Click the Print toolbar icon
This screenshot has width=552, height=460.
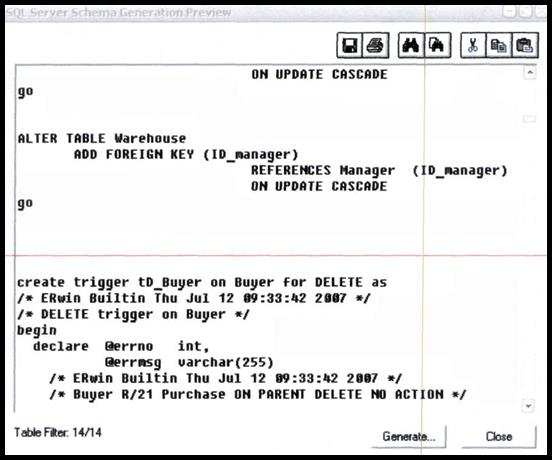tap(375, 45)
